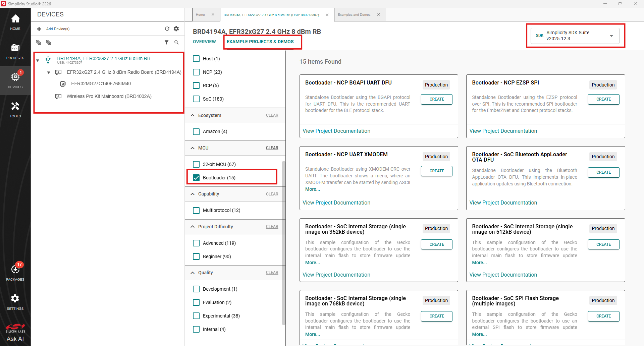The width and height of the screenshot is (644, 346).
Task: Close the Home tab
Action: click(213, 14)
